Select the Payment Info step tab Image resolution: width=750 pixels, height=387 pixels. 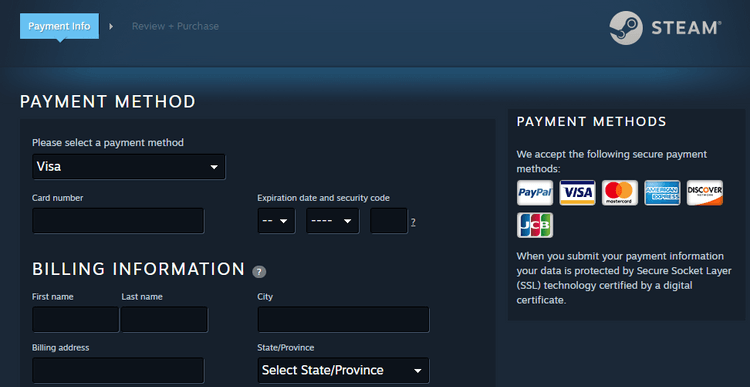(x=59, y=26)
